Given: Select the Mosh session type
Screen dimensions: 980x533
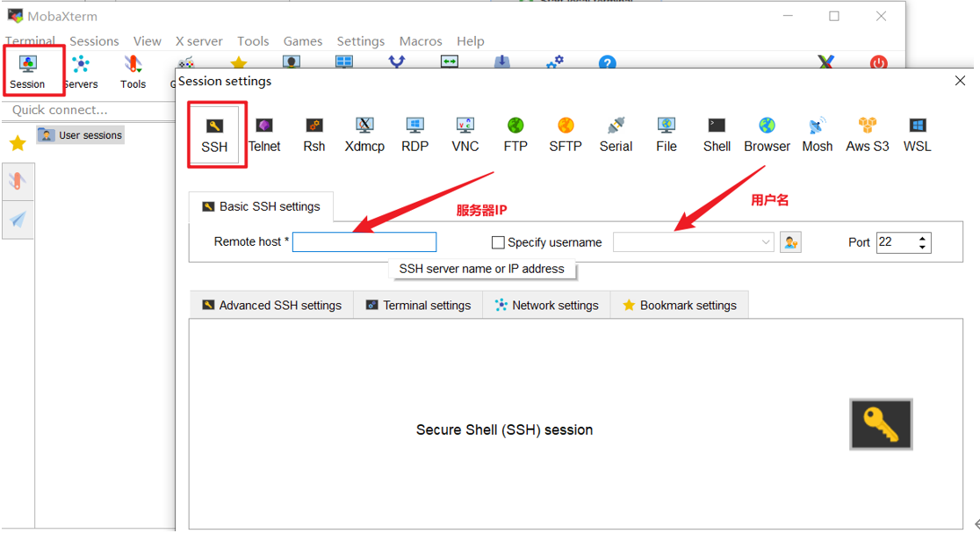Looking at the screenshot, I should (x=818, y=134).
